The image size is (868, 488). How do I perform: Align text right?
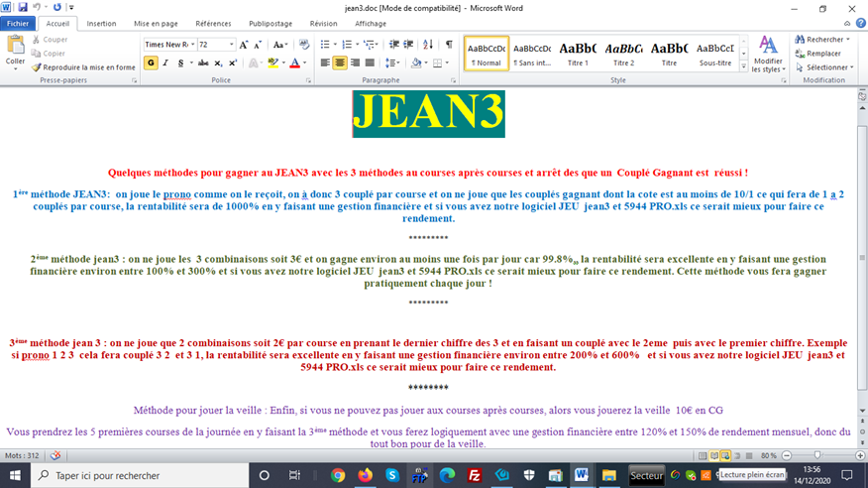(x=355, y=62)
